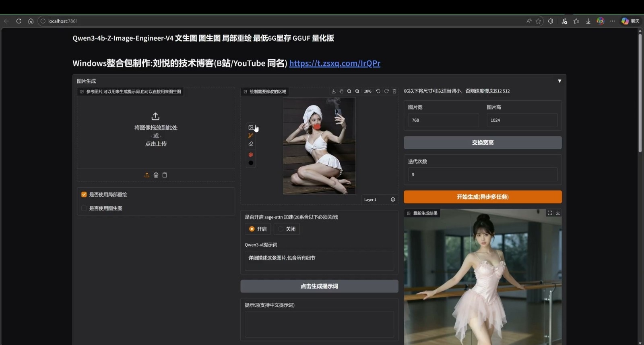Paste image from clipboard icon
Image resolution: width=644 pixels, height=345 pixels.
pyautogui.click(x=165, y=175)
